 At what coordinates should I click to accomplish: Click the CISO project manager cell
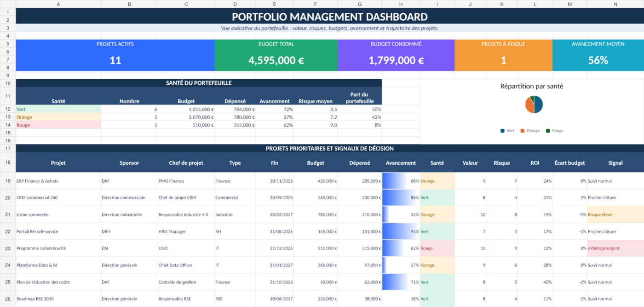[x=186, y=248]
